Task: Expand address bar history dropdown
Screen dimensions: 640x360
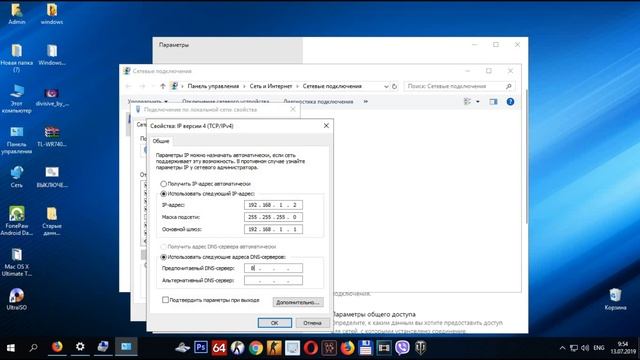Action: (386, 87)
